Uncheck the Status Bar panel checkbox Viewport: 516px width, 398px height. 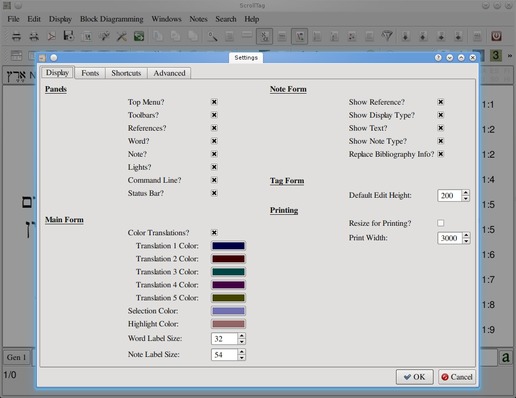[214, 193]
